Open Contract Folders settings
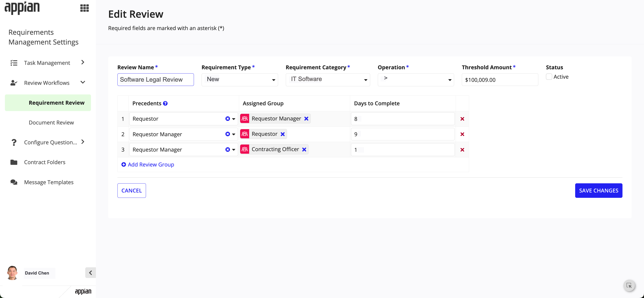 (45, 162)
